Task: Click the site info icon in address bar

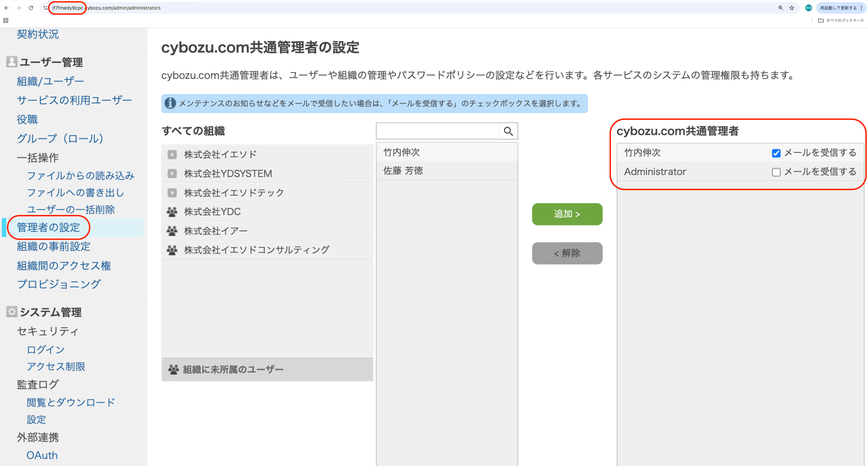Action: click(45, 8)
